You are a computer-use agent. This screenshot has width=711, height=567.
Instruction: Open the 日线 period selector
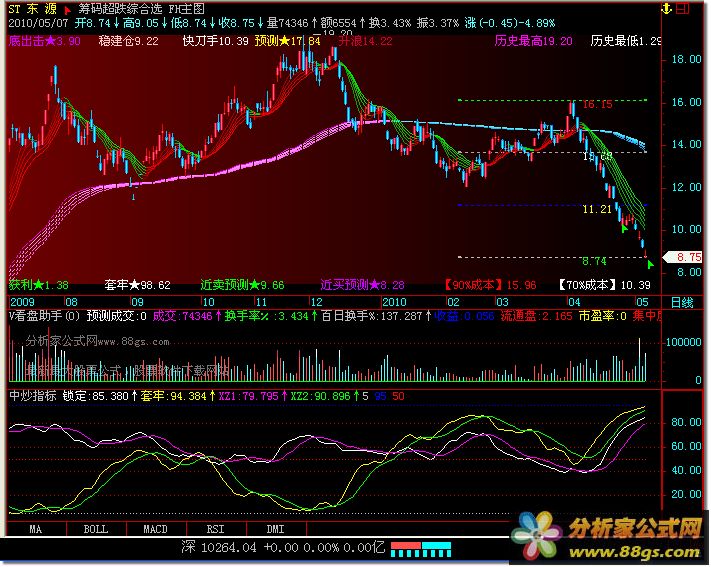click(x=681, y=301)
